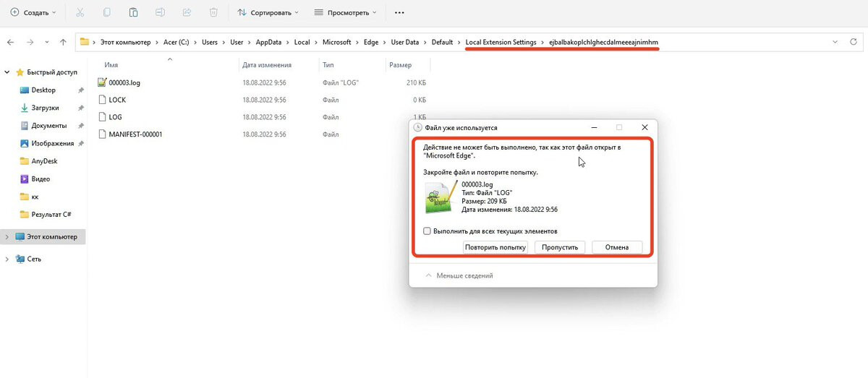
Task: Click Пропустить button in dialog
Action: coord(561,247)
